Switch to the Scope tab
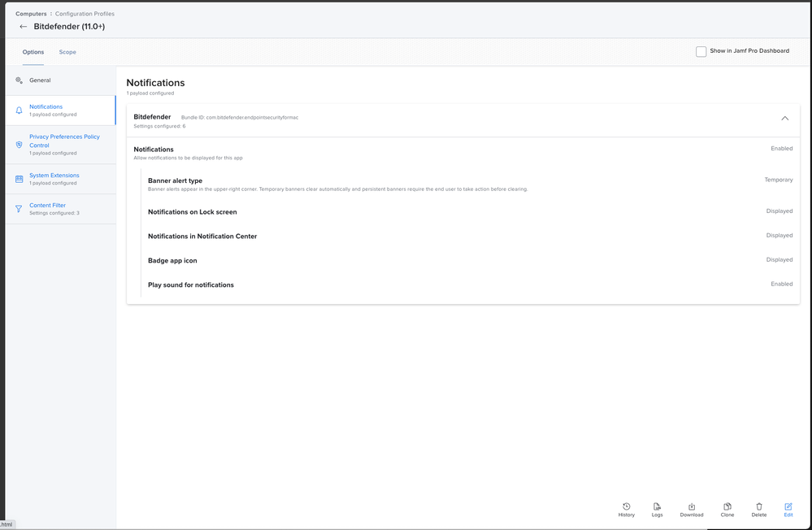Viewport: 812px width, 530px height. tap(67, 52)
